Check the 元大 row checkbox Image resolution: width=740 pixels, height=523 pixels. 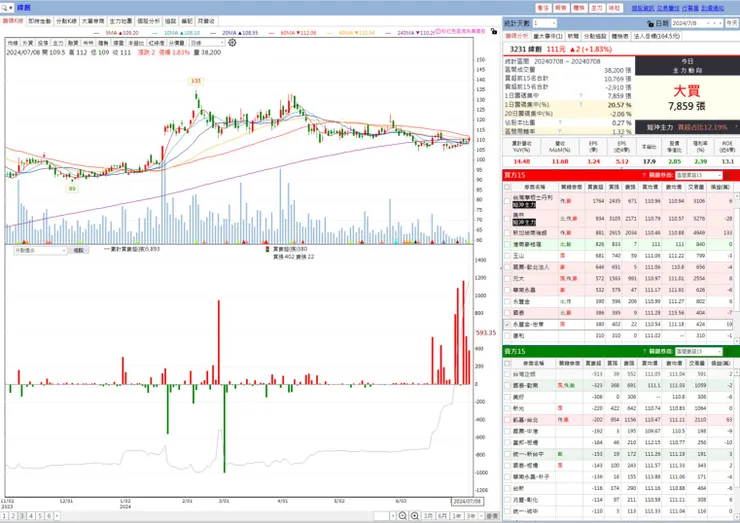coord(507,278)
